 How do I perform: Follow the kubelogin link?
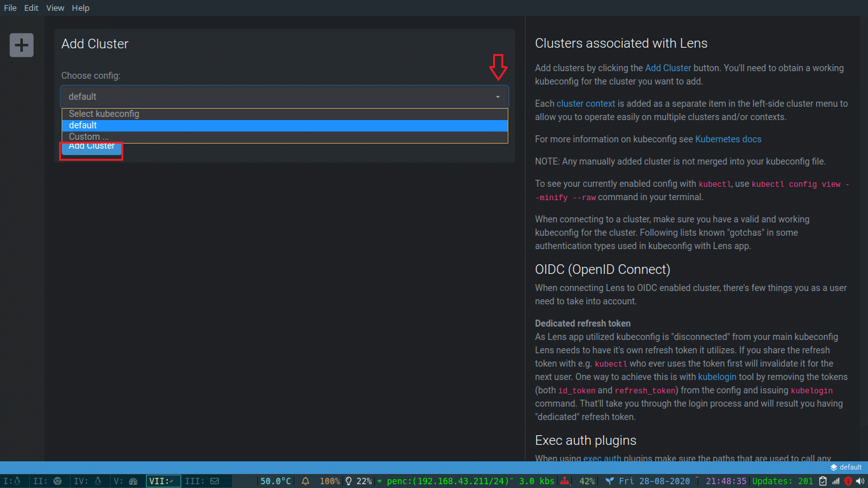coord(717,376)
